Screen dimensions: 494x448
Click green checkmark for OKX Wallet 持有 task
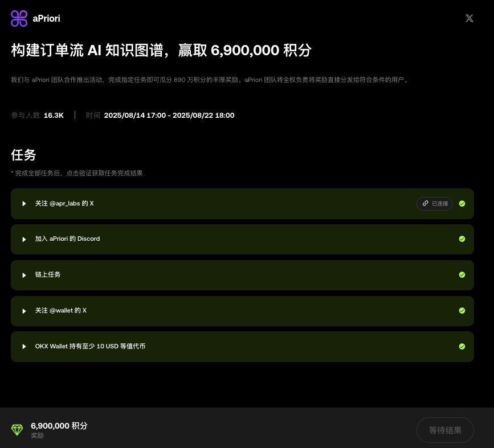(x=462, y=347)
